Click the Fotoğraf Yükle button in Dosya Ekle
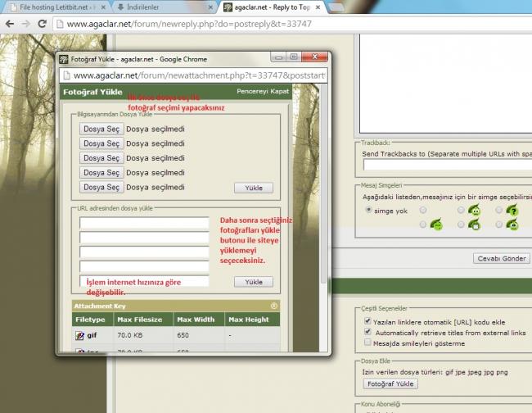Screen dimensions: 532x413 click(390, 383)
